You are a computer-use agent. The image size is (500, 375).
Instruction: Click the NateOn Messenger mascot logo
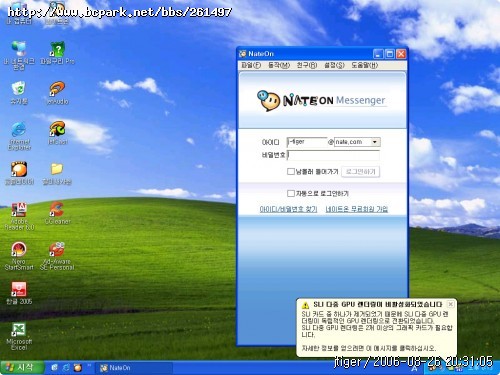pyautogui.click(x=268, y=100)
